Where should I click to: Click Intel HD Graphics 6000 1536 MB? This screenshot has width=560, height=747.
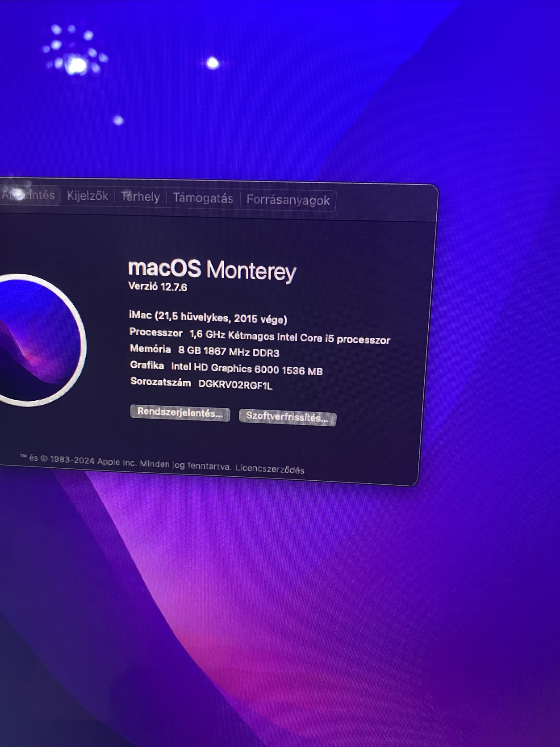[247, 369]
